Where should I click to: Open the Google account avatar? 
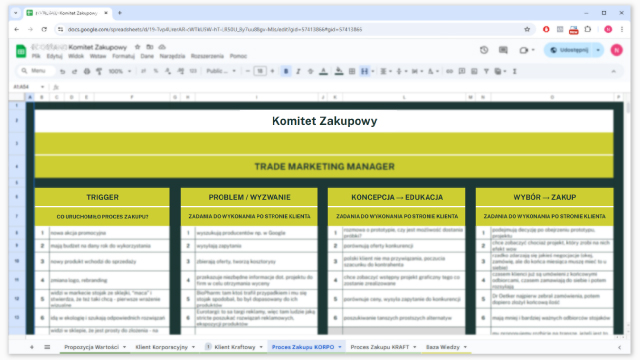[616, 50]
